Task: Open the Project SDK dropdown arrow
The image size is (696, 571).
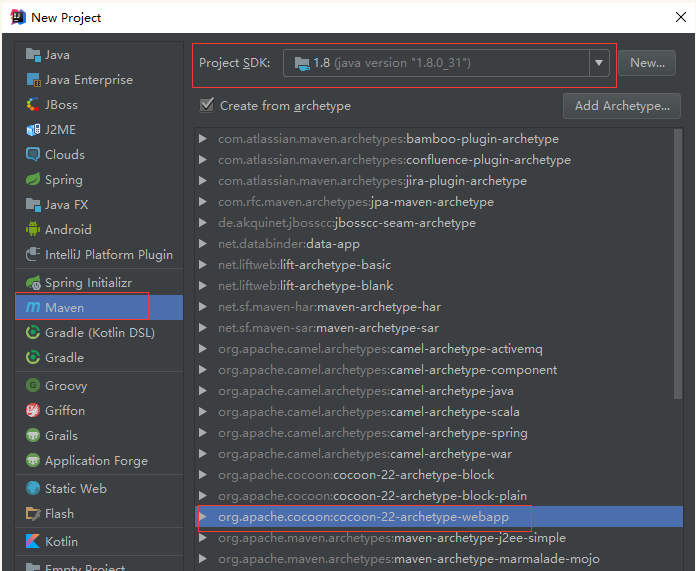Action: tap(599, 63)
